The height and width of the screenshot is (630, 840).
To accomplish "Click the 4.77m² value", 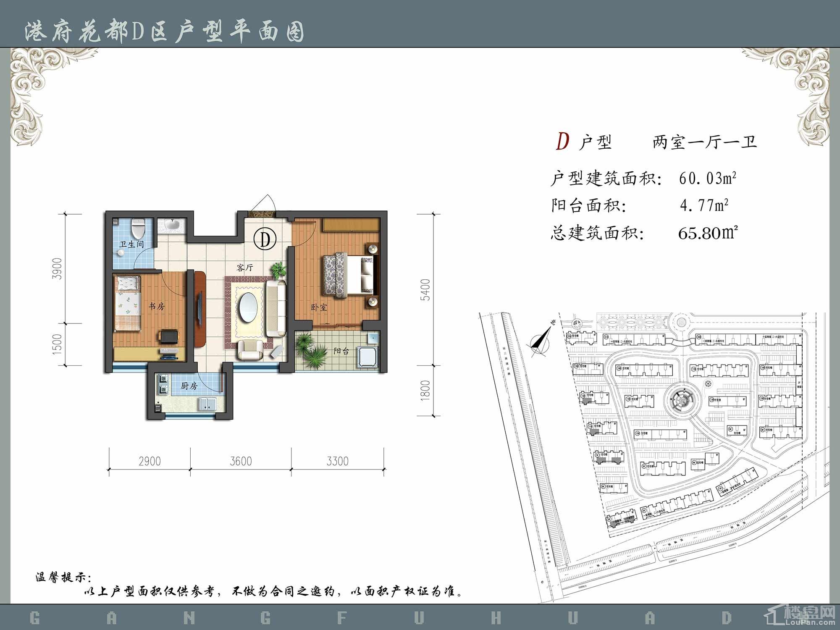I will [x=704, y=205].
